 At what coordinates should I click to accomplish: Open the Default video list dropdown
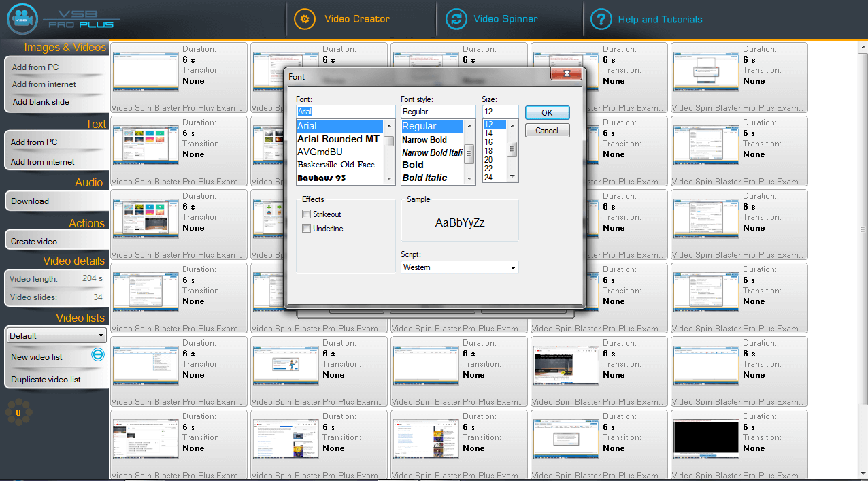tap(56, 335)
